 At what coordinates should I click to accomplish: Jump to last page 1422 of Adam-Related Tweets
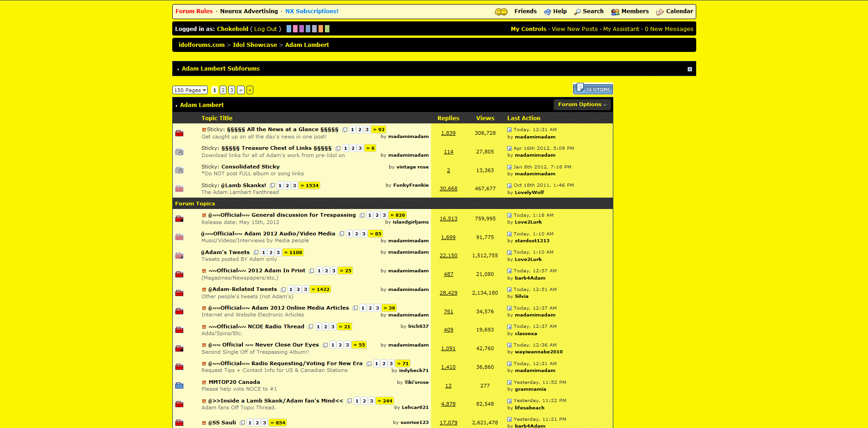(320, 290)
